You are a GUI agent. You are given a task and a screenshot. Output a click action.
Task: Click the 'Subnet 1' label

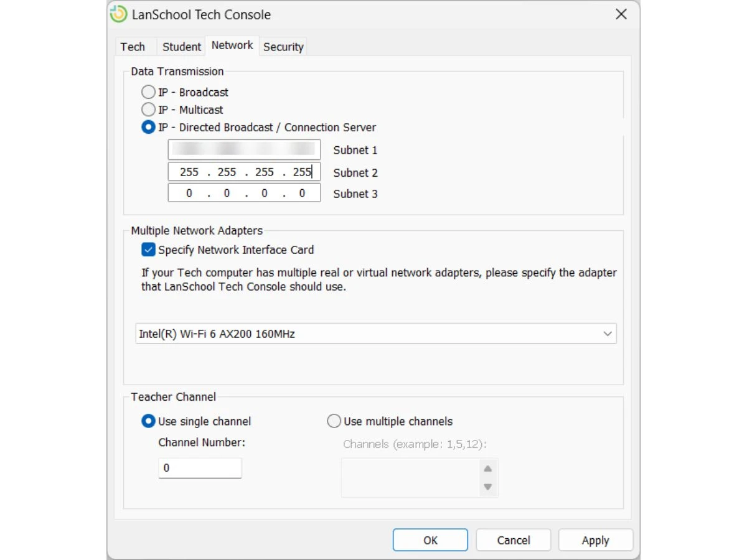tap(355, 150)
